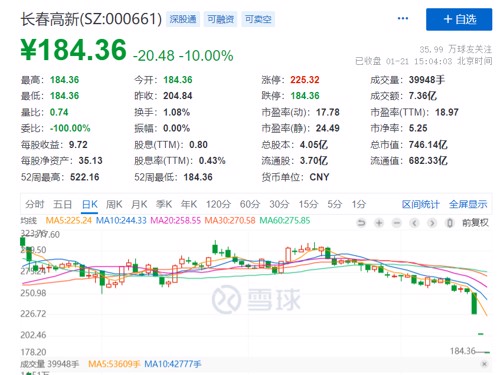Viewport: 500px width, 375px height.
Task: Click the 流通值 value 682.33亿
Action: (428, 161)
